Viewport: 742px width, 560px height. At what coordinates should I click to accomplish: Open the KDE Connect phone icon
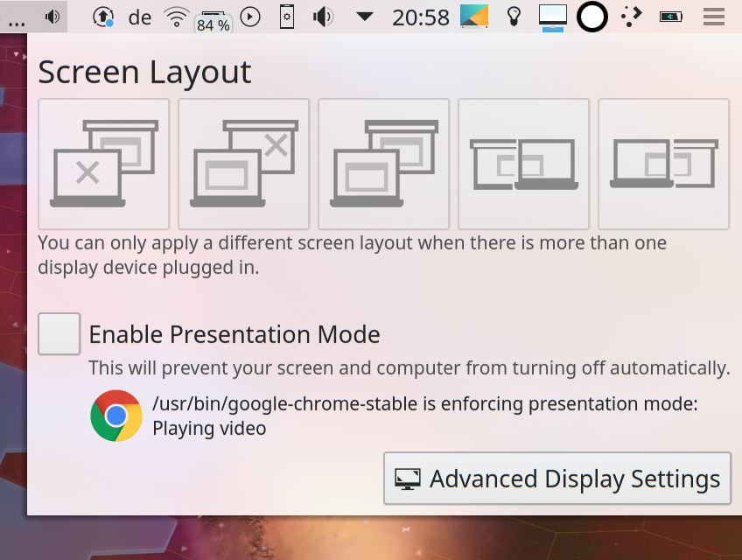(x=287, y=17)
